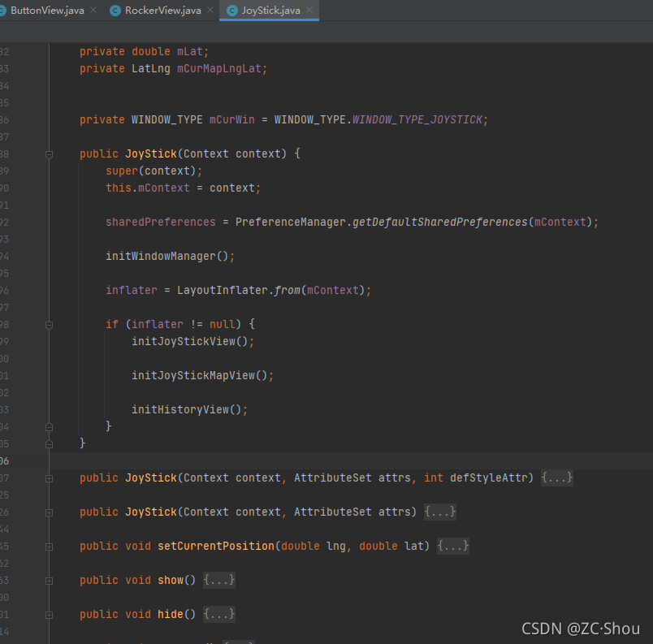The width and height of the screenshot is (653, 644).
Task: Close the JoyStick.java tab
Action: point(309,10)
